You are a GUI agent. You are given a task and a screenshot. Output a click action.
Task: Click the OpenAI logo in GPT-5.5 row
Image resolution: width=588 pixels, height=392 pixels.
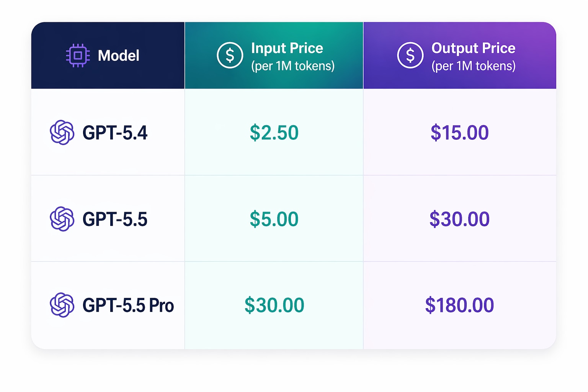(x=62, y=219)
